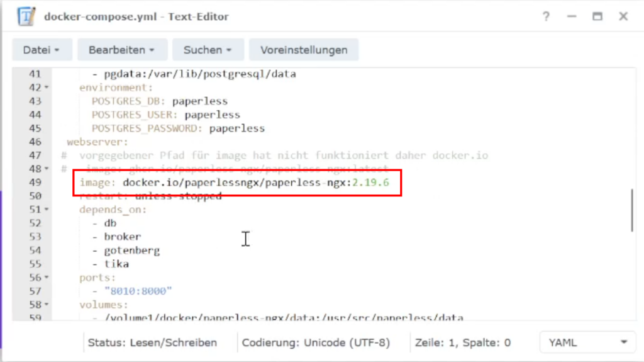Click the pgdata:/var/lib/postgresql/data line
This screenshot has height=362, width=644.
coord(194,74)
